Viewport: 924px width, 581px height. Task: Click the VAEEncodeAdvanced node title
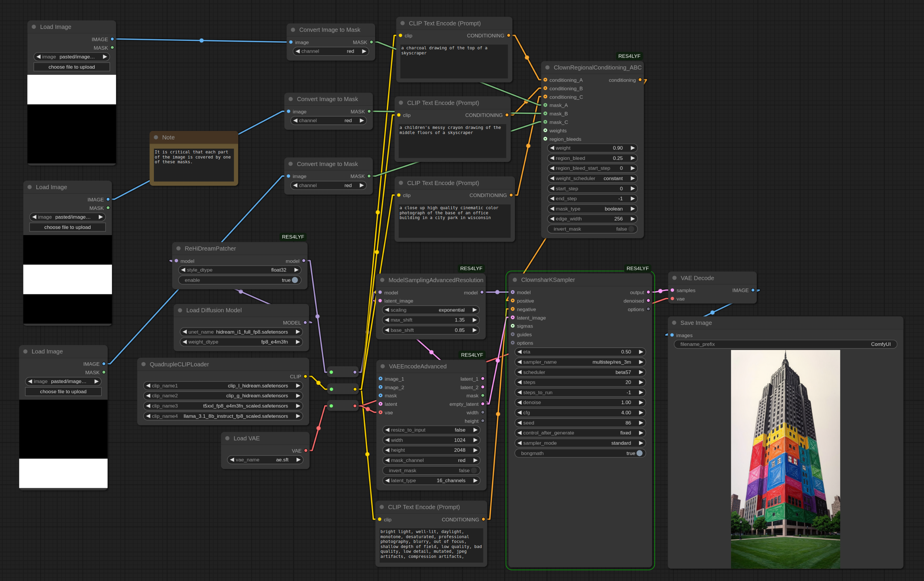417,366
